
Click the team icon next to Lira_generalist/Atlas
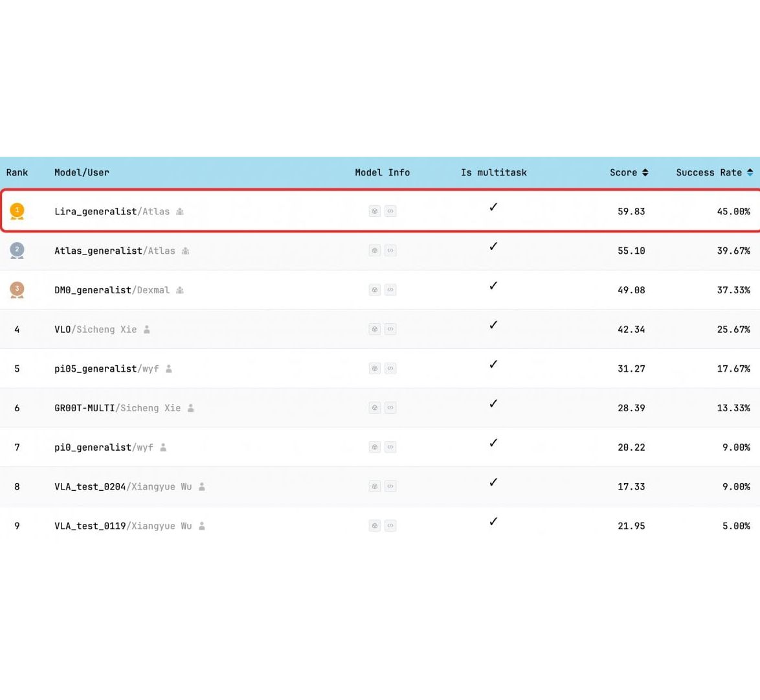tap(180, 211)
